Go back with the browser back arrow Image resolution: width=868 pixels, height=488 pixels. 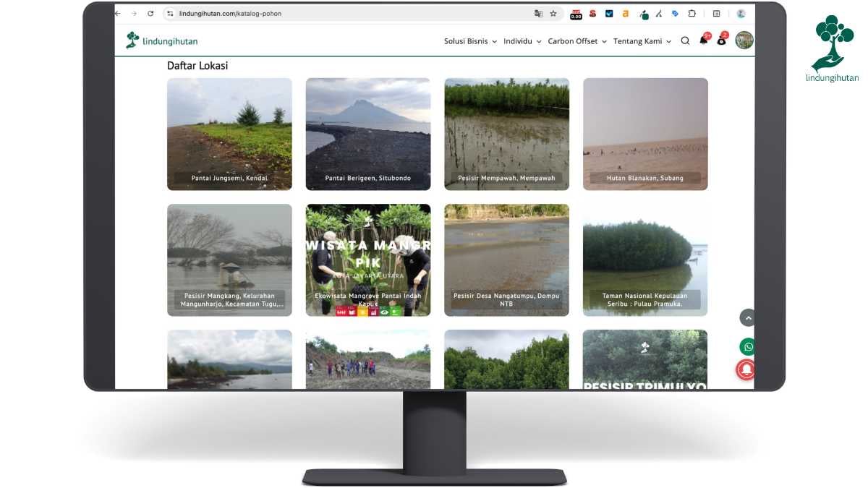(x=118, y=13)
